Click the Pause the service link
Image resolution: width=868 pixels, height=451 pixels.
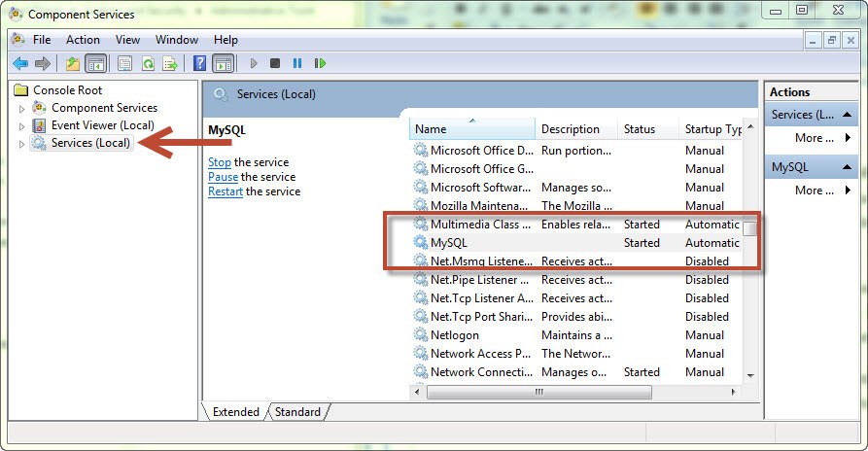click(x=224, y=177)
